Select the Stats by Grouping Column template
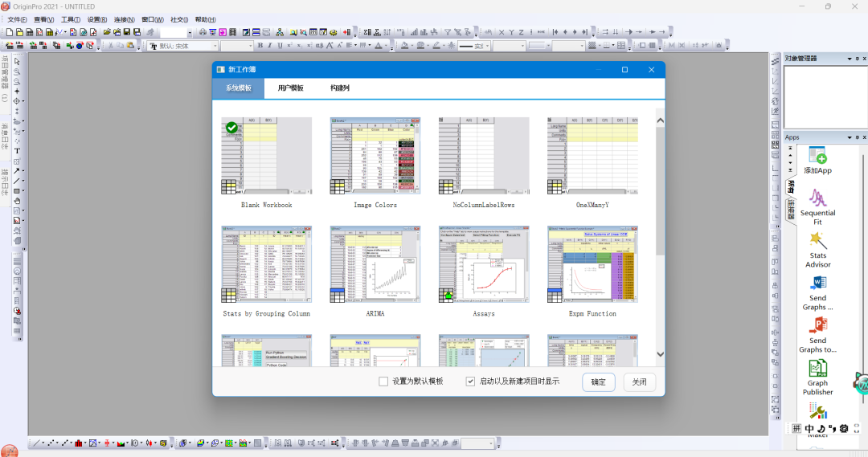Image resolution: width=868 pixels, height=457 pixels. tap(266, 264)
